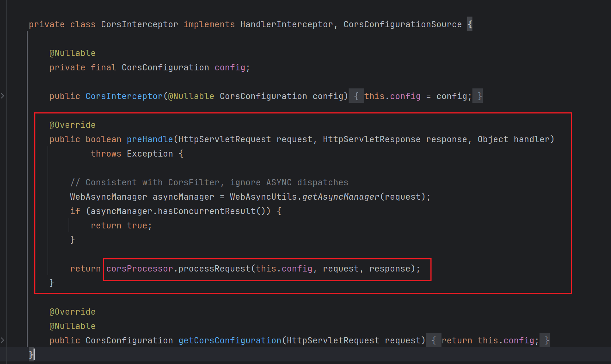611x364 pixels.
Task: Click the HandlerInterceptor interface name
Action: (286, 24)
